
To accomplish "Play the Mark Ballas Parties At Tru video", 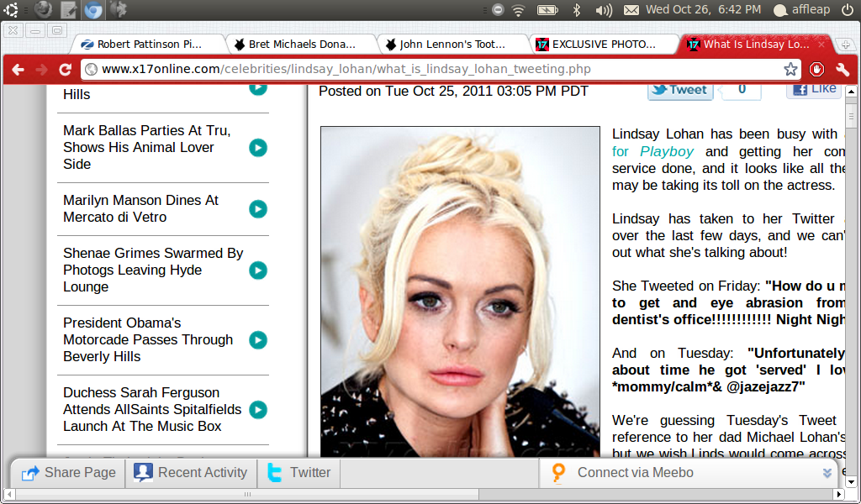I will pyautogui.click(x=258, y=148).
